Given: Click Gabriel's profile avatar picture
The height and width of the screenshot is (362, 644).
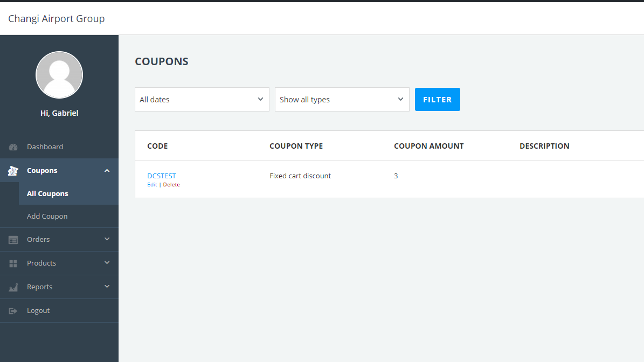Looking at the screenshot, I should 59,75.
